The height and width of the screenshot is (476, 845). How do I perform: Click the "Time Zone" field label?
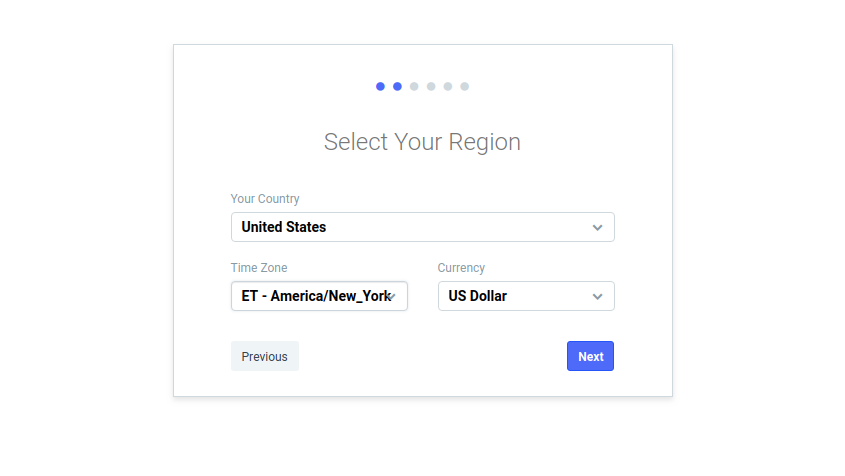click(259, 268)
